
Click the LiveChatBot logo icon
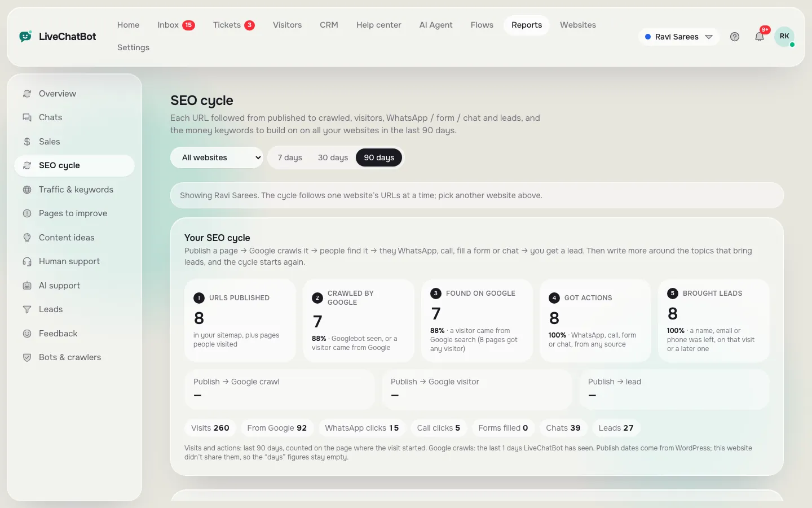click(25, 37)
